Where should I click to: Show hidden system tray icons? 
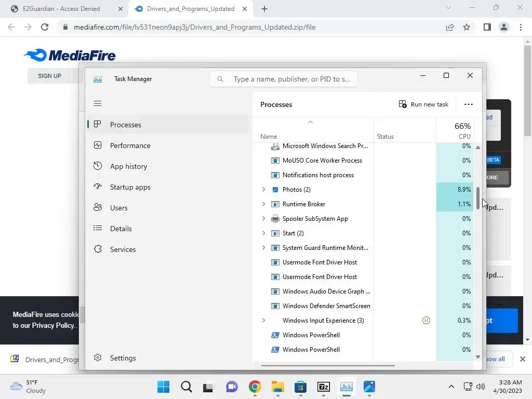point(451,387)
